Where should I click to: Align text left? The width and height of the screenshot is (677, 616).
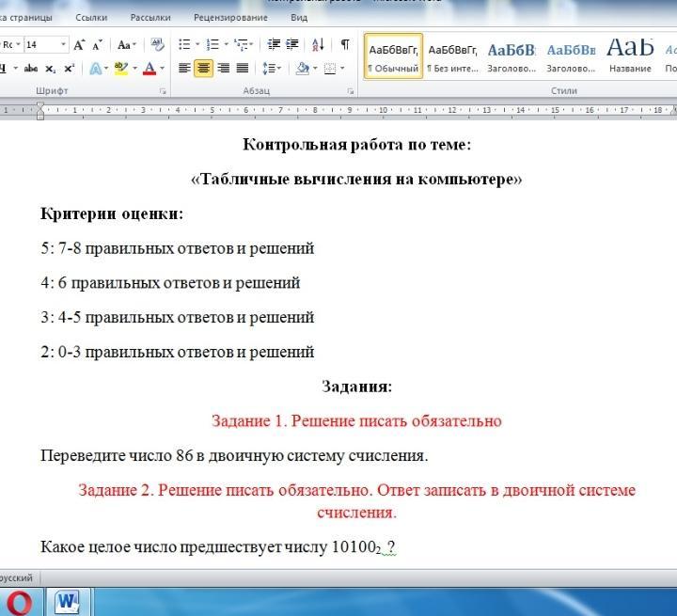(184, 69)
